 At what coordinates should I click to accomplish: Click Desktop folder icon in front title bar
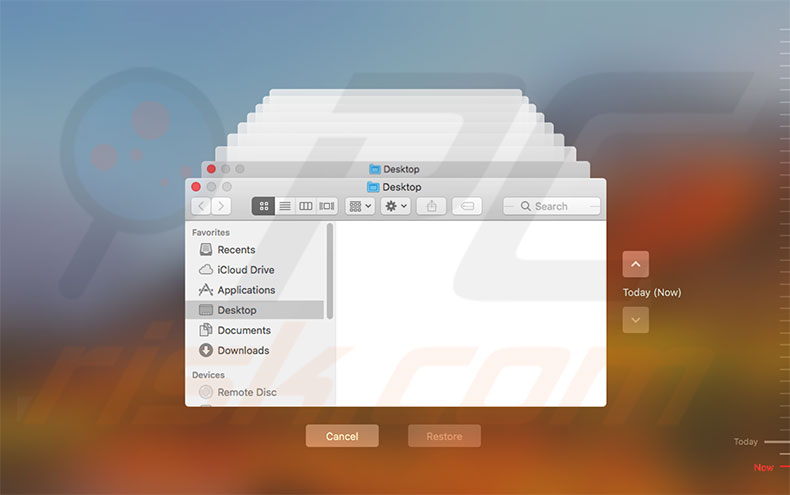pos(373,187)
